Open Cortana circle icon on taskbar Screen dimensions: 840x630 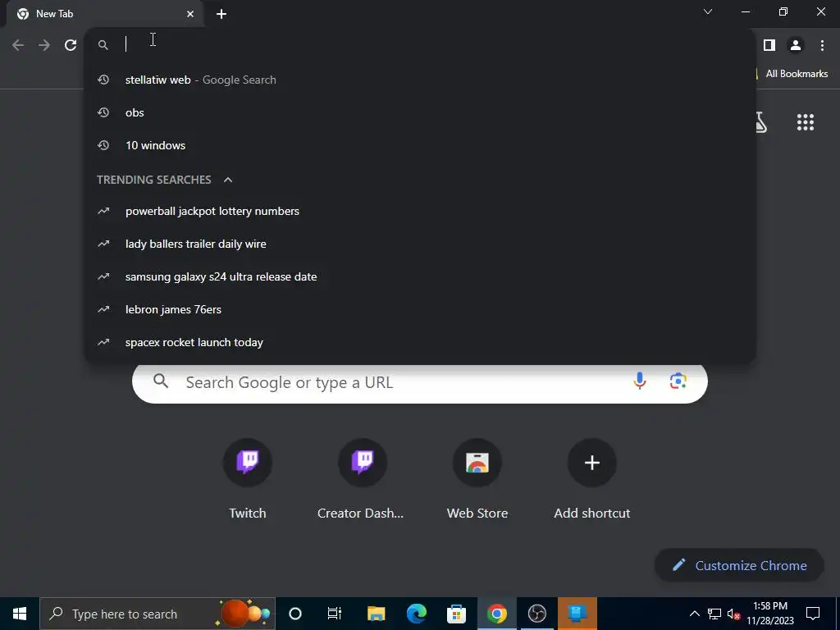(x=295, y=614)
